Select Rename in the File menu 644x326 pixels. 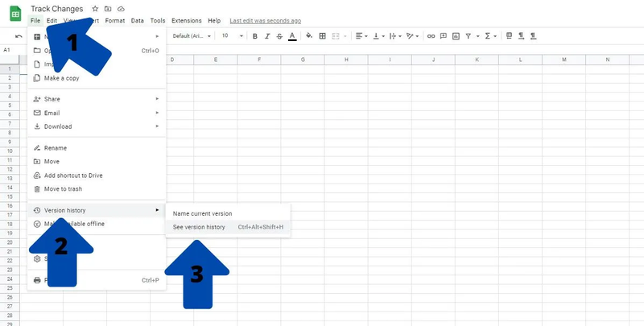(x=97, y=148)
